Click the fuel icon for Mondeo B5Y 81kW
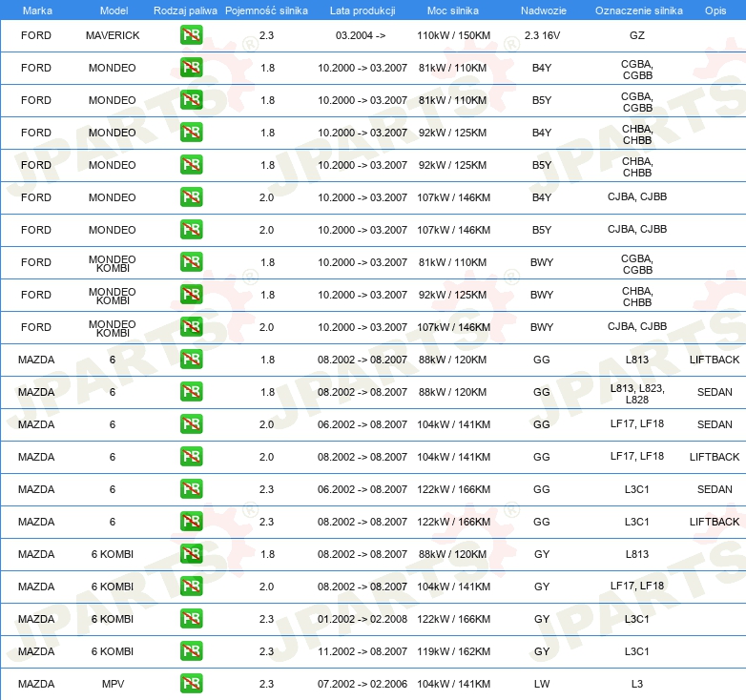Viewport: 746px width, 700px height. click(191, 100)
